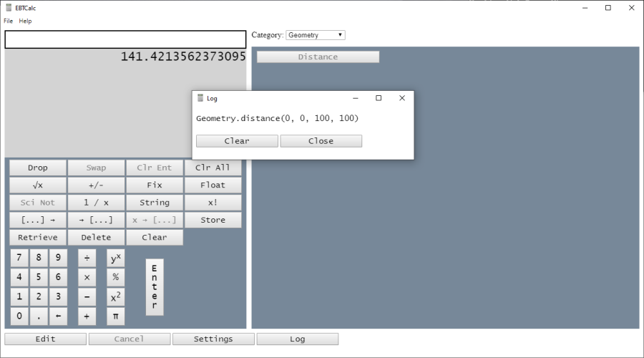Click the pi (π) key

pos(115,316)
